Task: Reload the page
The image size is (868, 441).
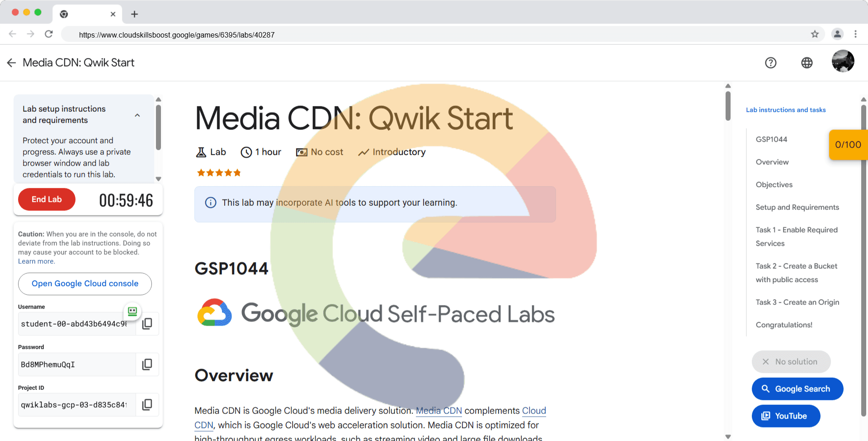Action: 49,34
